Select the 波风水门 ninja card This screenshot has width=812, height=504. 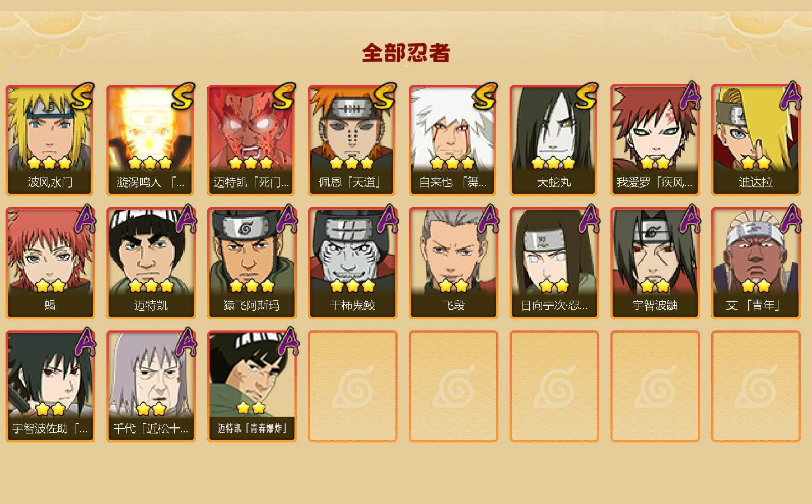coord(50,140)
